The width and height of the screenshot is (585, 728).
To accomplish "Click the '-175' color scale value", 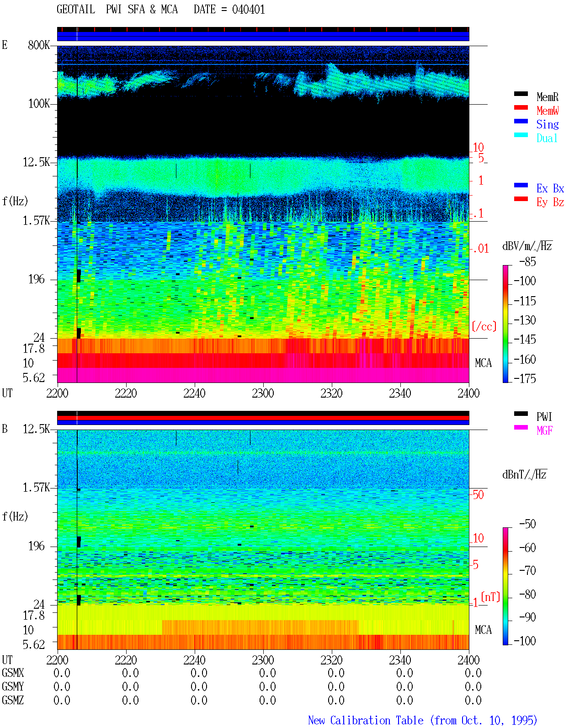I will [x=525, y=378].
